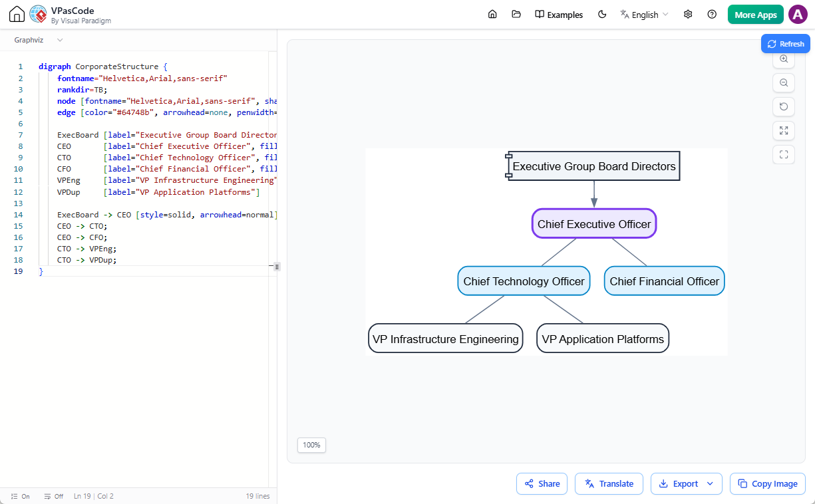Click the Executive Group Board Directors node
Viewport: 815px width, 504px height.
pyautogui.click(x=593, y=166)
